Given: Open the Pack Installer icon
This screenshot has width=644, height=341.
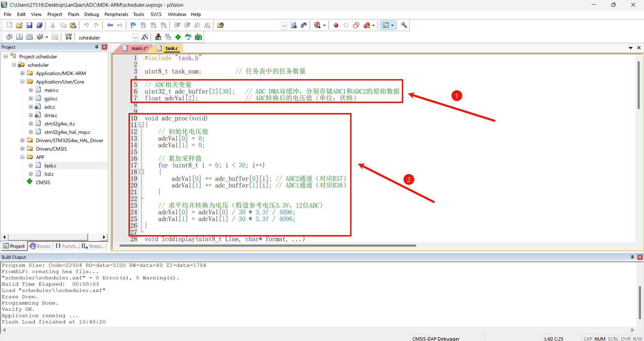Looking at the screenshot, I should pyautogui.click(x=199, y=37).
